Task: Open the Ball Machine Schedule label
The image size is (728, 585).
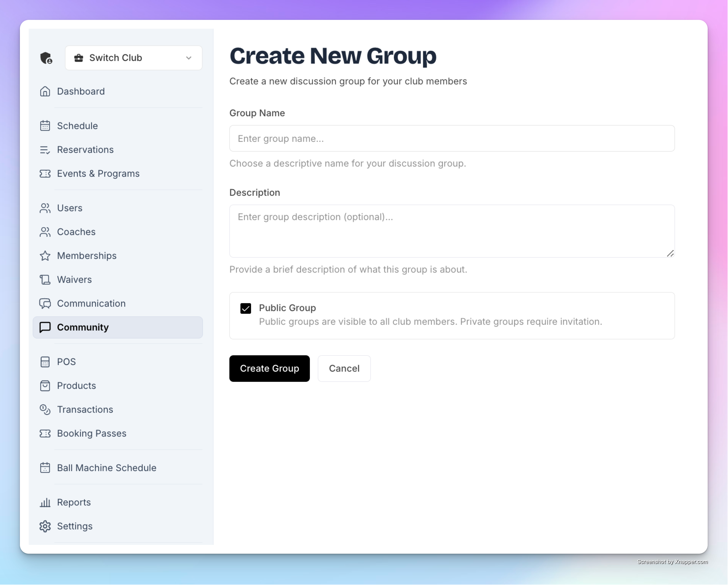Action: [107, 468]
